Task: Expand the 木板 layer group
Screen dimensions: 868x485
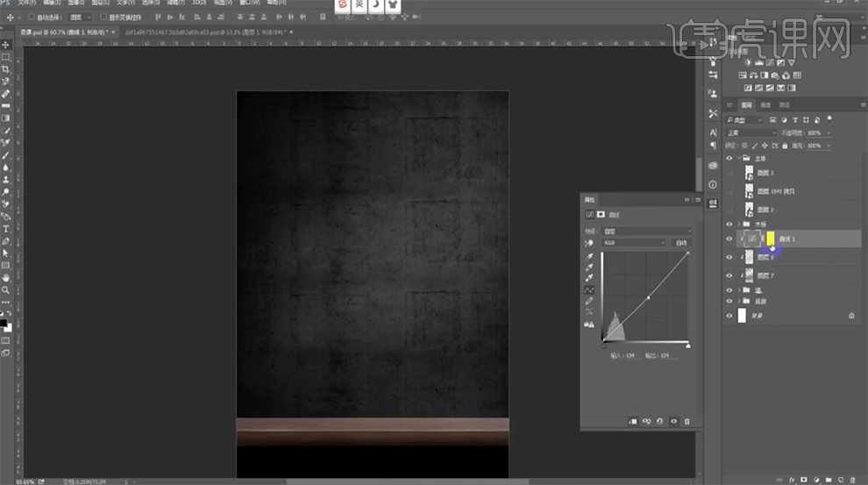Action: pos(738,225)
